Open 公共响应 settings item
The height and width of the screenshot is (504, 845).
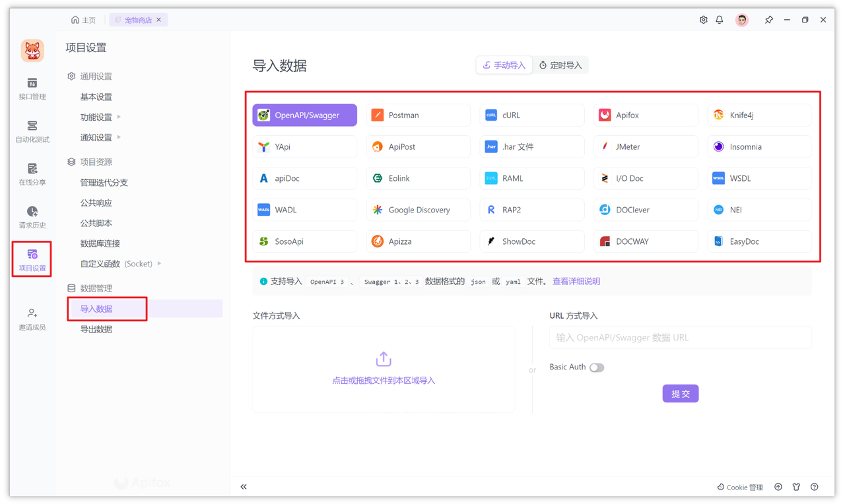96,203
